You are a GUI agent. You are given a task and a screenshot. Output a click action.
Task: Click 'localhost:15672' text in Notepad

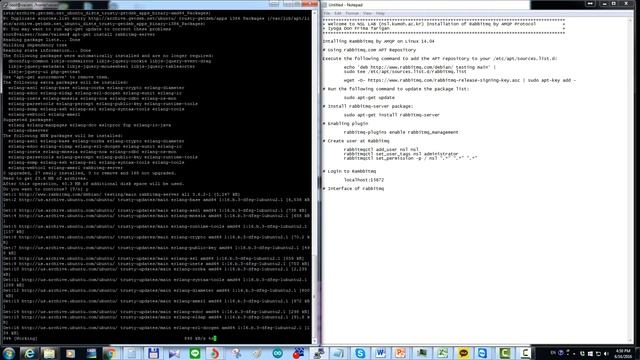364,180
